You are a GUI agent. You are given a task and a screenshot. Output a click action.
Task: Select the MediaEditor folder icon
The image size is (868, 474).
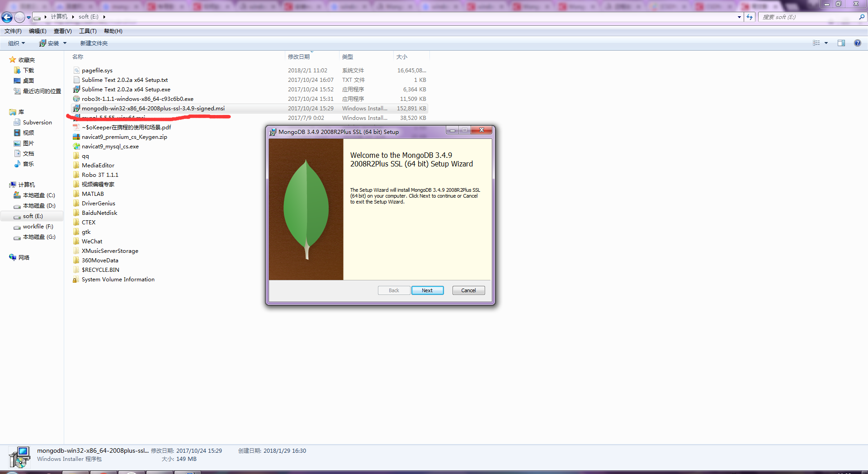coord(76,166)
